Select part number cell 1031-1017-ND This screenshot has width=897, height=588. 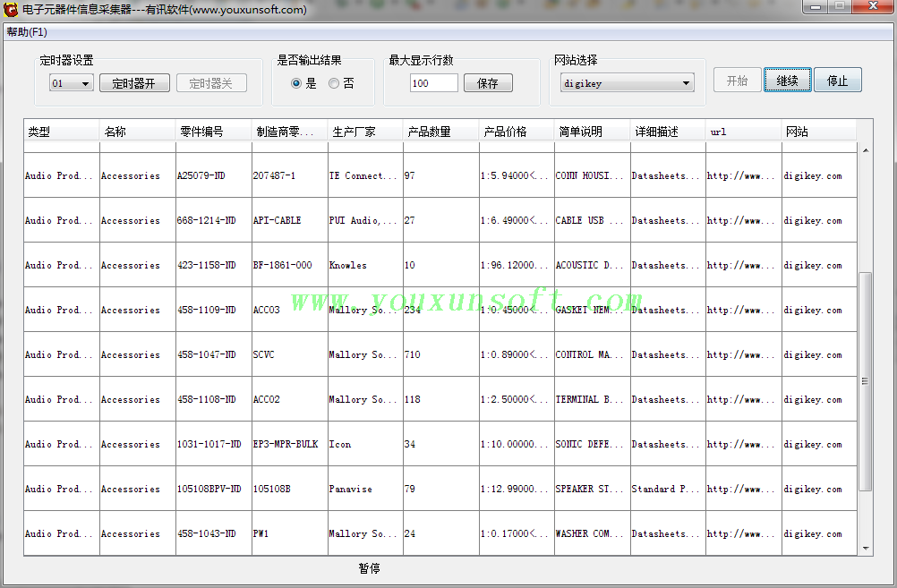(213, 444)
